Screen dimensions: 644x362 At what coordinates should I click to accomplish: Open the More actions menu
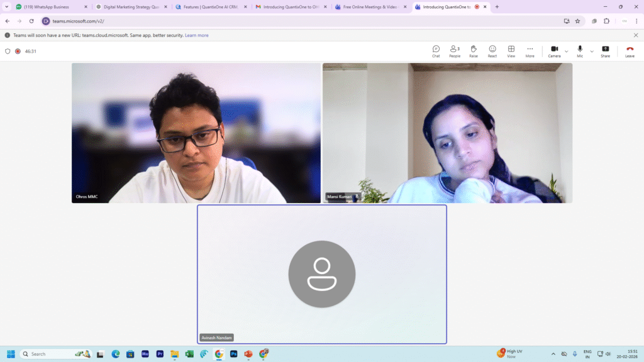pyautogui.click(x=530, y=50)
